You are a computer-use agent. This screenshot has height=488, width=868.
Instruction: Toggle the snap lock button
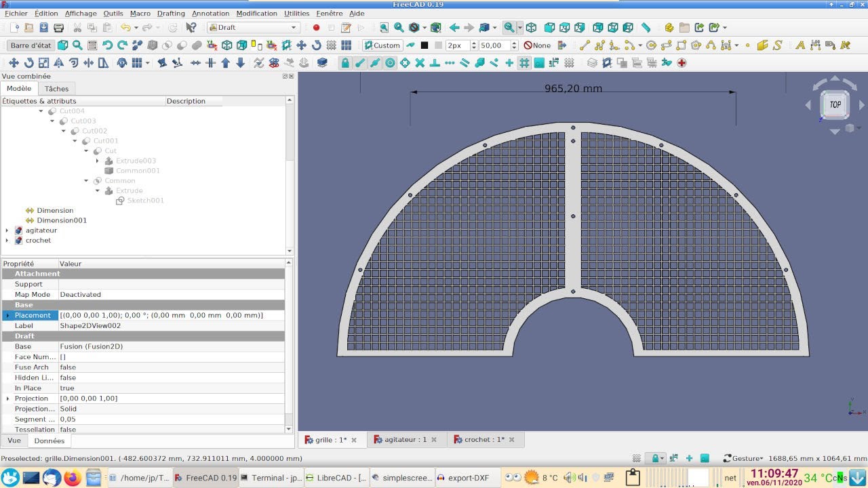point(345,63)
